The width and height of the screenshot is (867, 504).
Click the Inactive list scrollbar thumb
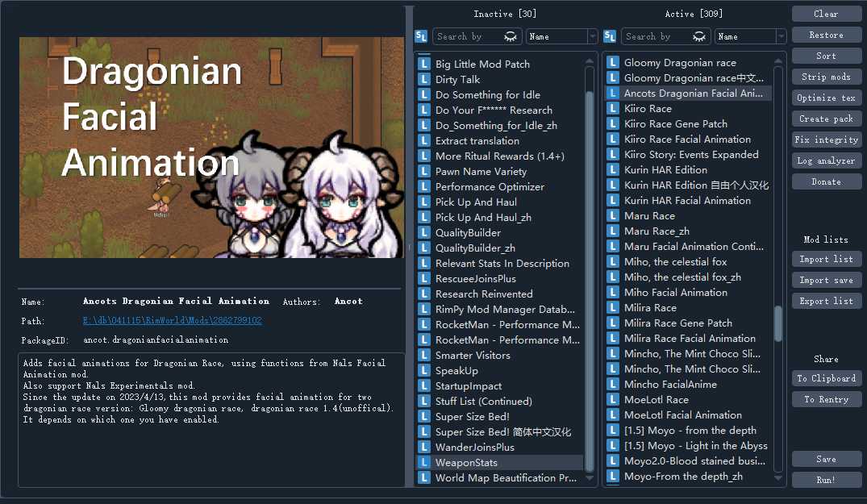point(590,282)
